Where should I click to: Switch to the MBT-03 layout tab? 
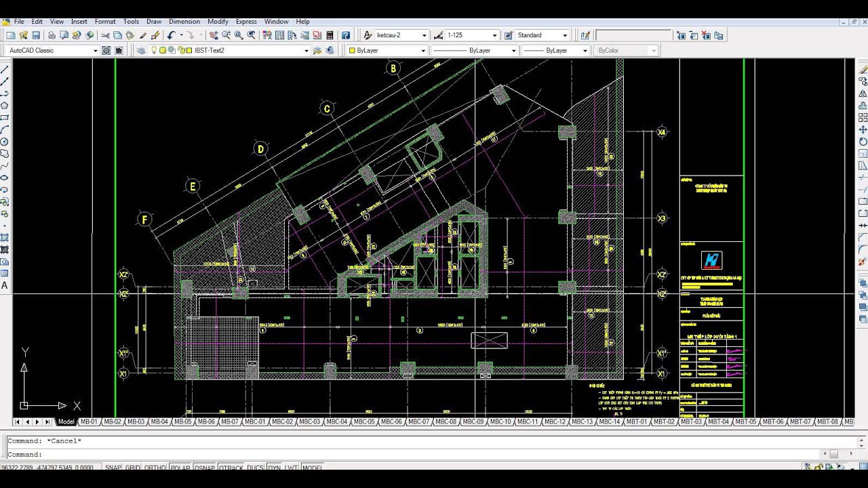[691, 422]
